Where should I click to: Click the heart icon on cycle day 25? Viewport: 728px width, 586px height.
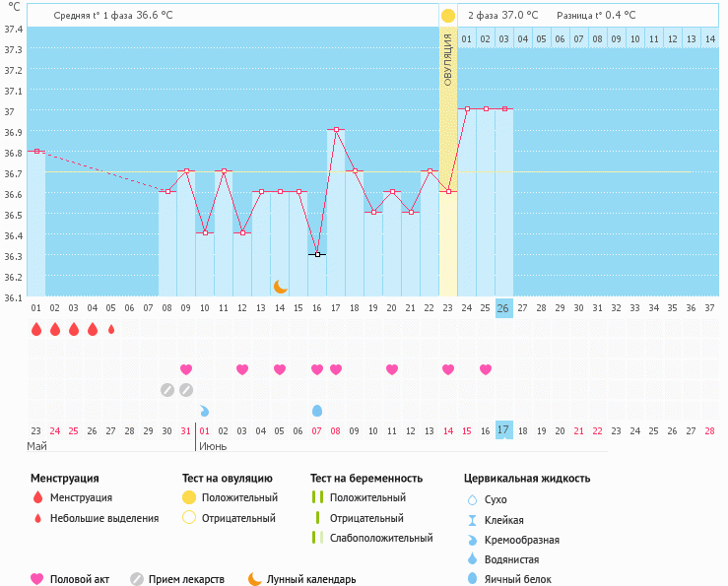pyautogui.click(x=486, y=369)
